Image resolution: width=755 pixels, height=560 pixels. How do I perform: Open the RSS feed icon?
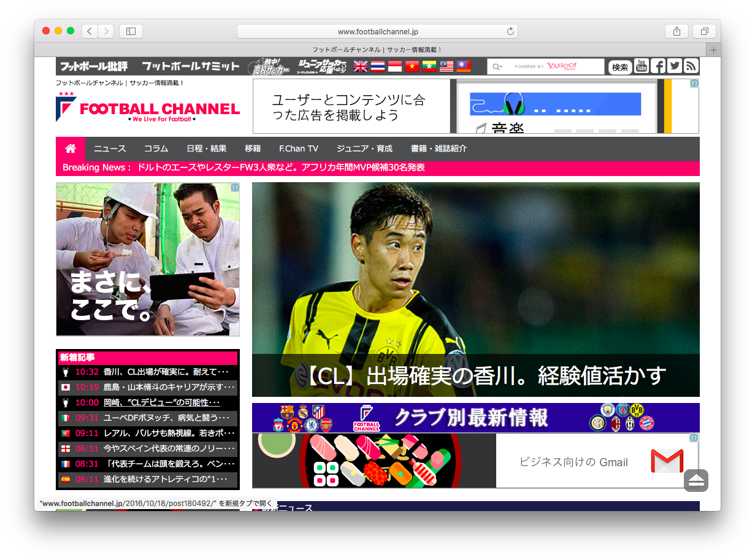(x=691, y=66)
